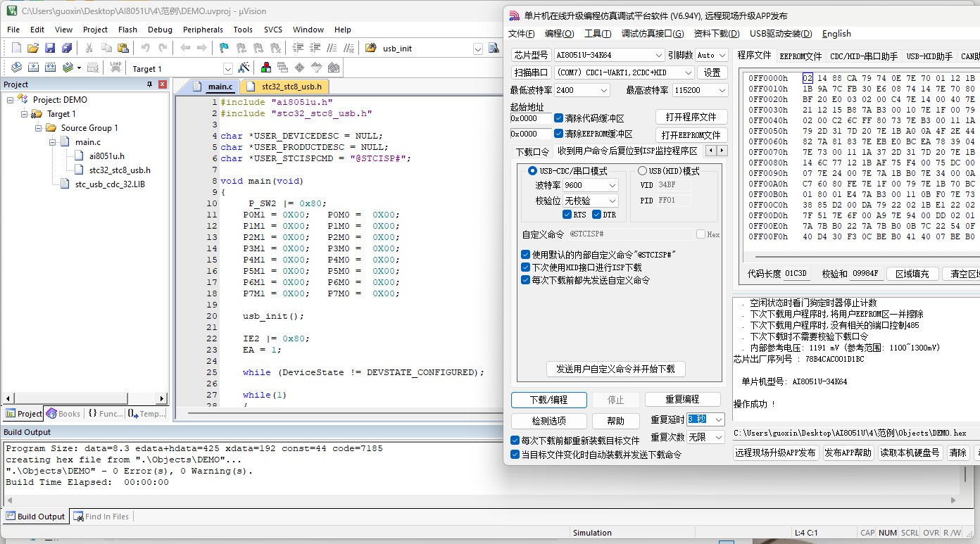Navigate forwards with the right arrow icon

[201, 48]
